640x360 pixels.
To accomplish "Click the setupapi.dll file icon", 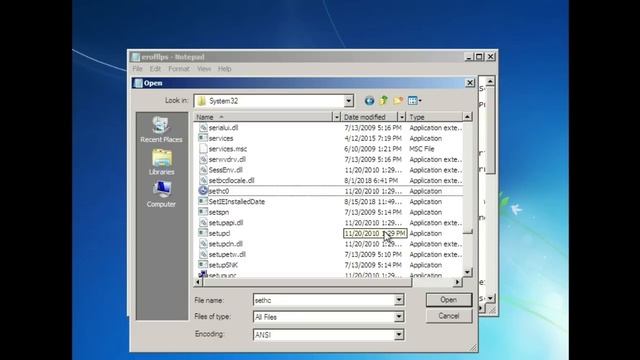I will tap(203, 222).
